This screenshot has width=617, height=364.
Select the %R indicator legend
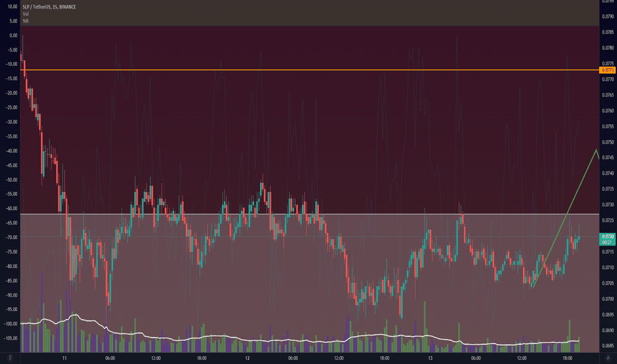[x=26, y=21]
